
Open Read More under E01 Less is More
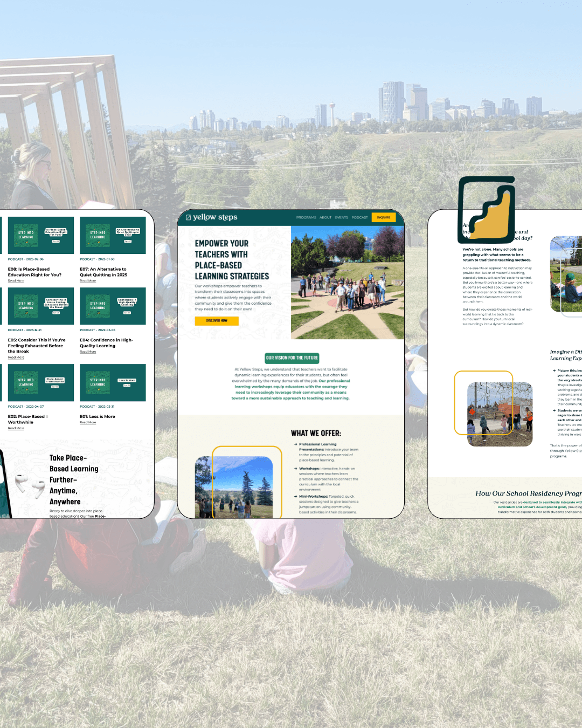(88, 422)
